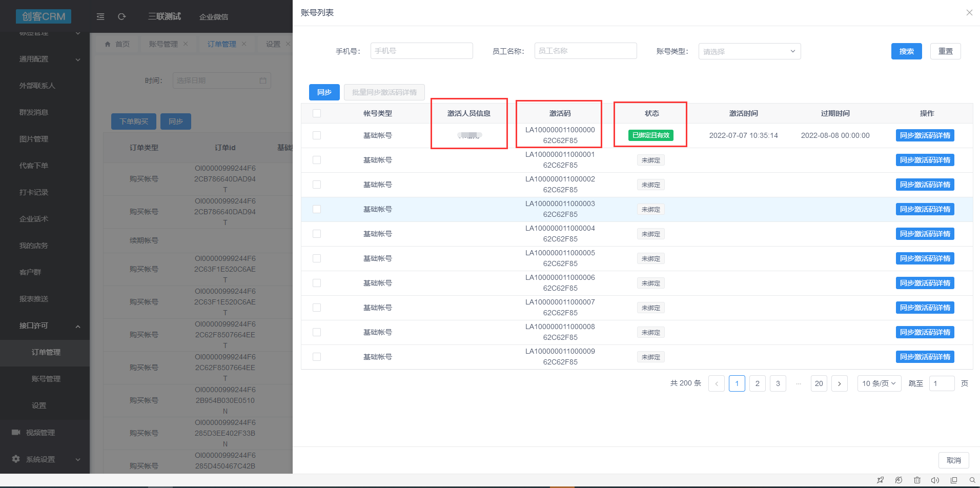Viewport: 980px width, 488px height.
Task: Click the speaker icon in the bottom bar
Action: pyautogui.click(x=935, y=480)
